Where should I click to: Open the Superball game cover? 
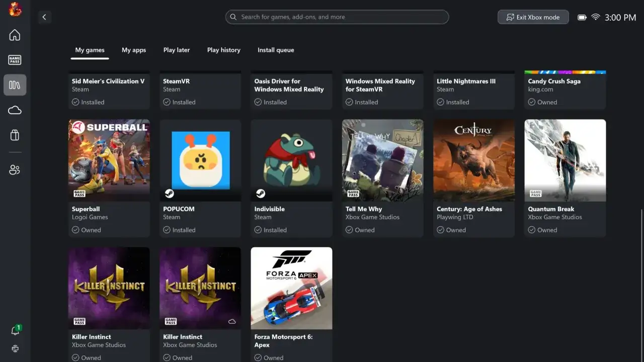109,160
